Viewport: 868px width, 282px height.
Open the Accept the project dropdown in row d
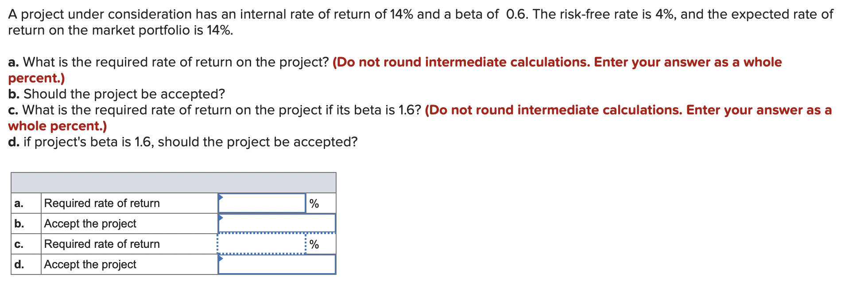pyautogui.click(x=277, y=264)
